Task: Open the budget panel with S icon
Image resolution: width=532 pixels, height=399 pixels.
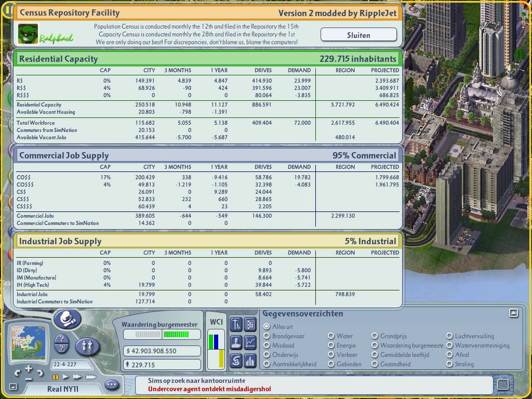Action: click(x=236, y=361)
